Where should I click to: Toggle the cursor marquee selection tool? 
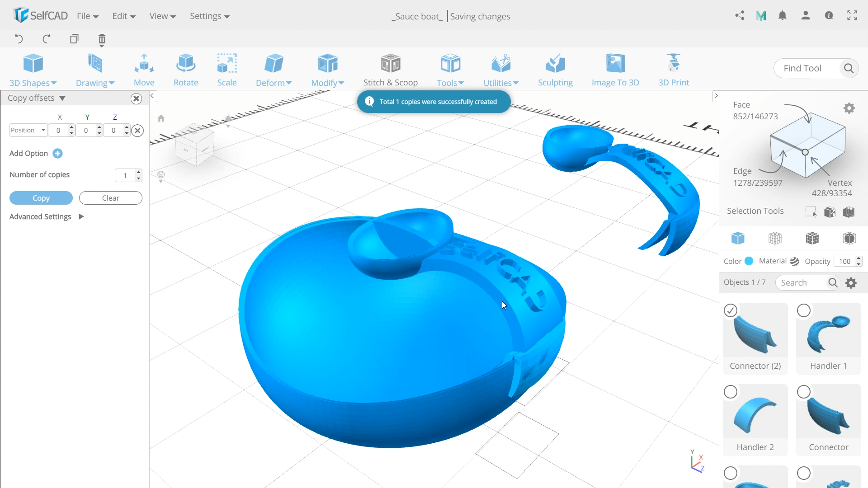(x=811, y=212)
